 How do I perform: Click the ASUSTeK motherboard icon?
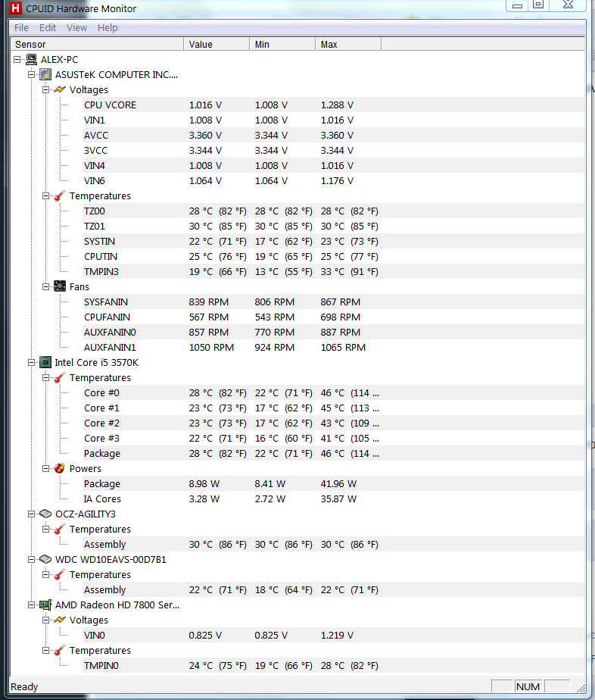(45, 74)
